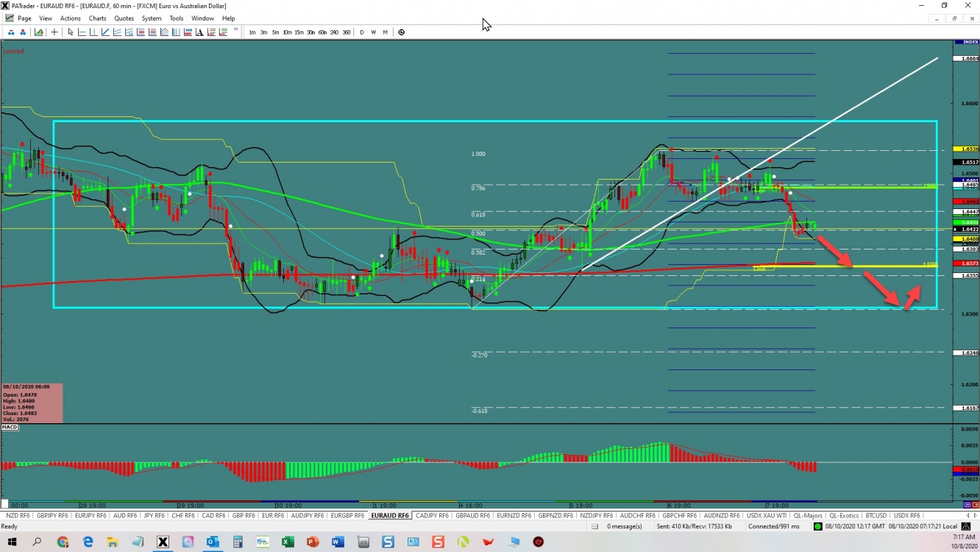Switch chart to 15m timeframe
Screen dimensions: 980x552
(299, 32)
